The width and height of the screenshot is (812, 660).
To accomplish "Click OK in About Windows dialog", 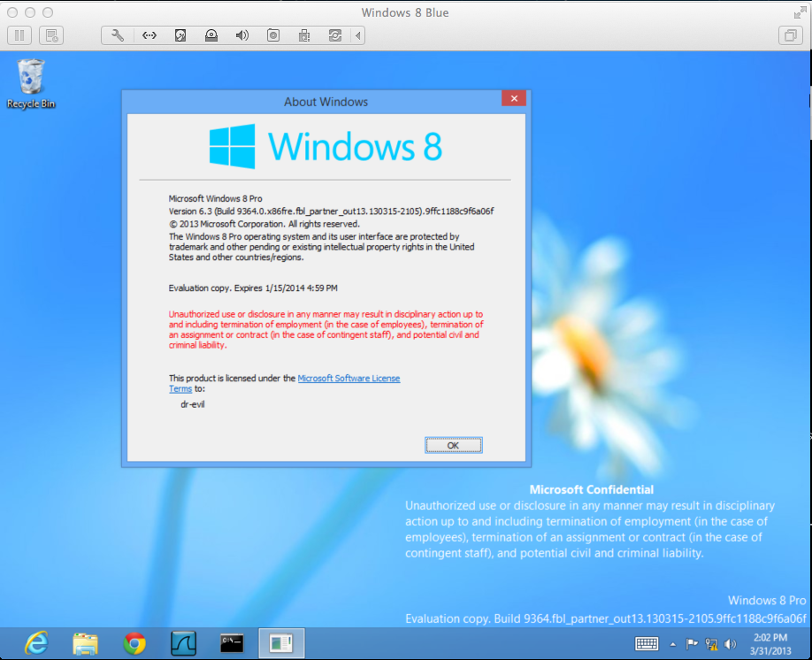I will click(x=453, y=445).
